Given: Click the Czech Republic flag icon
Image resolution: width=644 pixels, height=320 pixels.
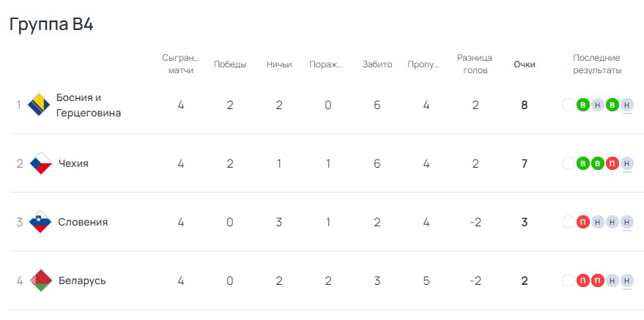Looking at the screenshot, I should coord(41,163).
